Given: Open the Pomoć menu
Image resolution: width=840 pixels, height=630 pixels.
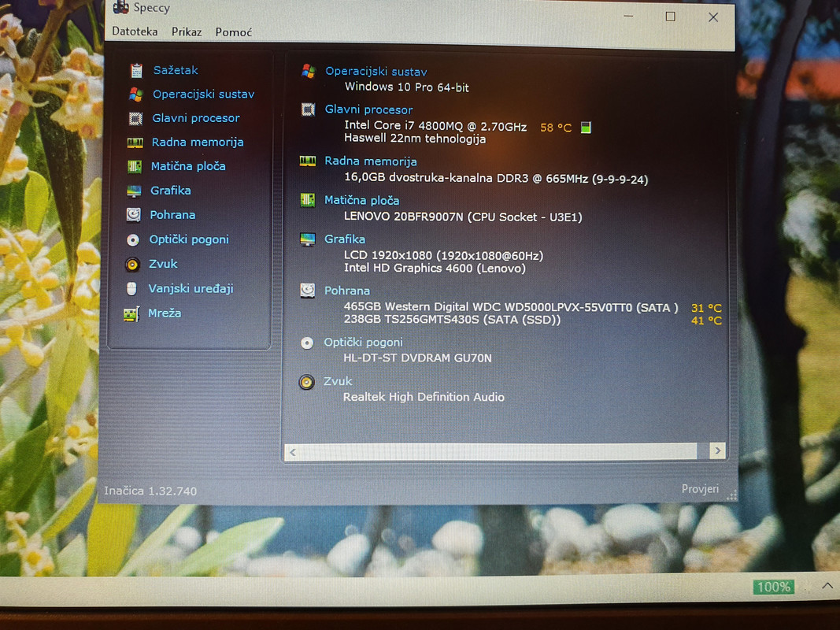Looking at the screenshot, I should 234,32.
